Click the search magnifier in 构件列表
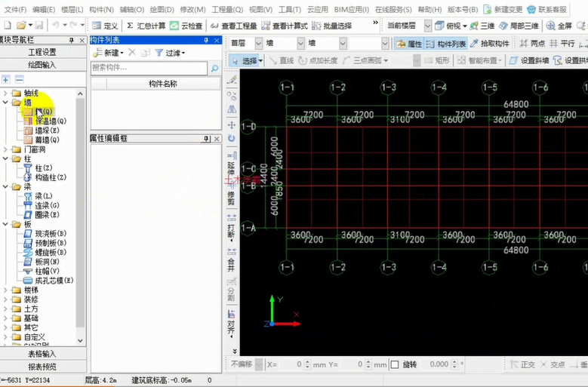The width and height of the screenshot is (588, 387). pyautogui.click(x=214, y=68)
